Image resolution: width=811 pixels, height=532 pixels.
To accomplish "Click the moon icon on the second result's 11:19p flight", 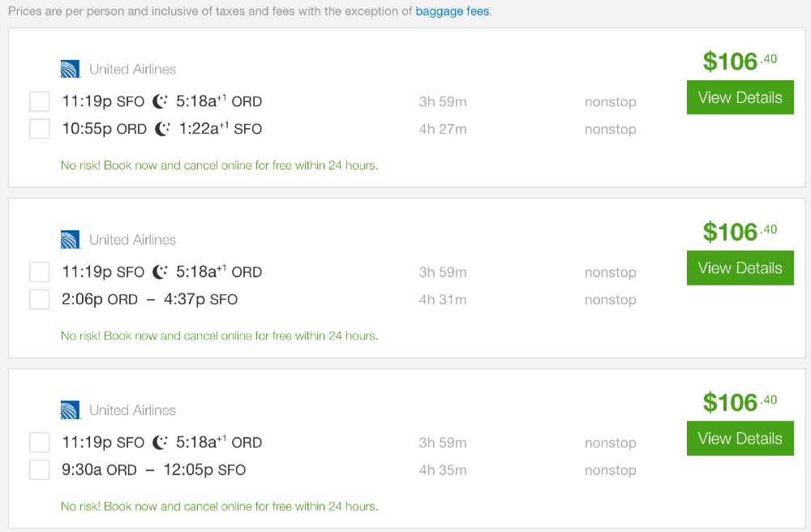I will pos(161,272).
